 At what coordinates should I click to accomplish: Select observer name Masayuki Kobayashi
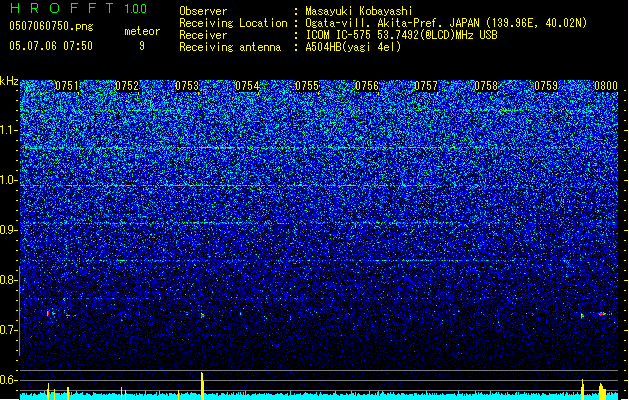(359, 11)
